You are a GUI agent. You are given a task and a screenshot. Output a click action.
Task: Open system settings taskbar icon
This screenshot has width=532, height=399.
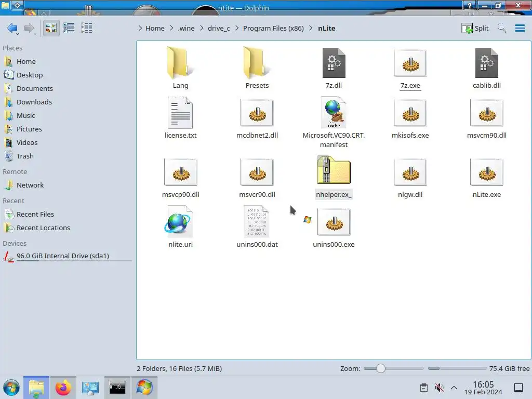[90, 388]
